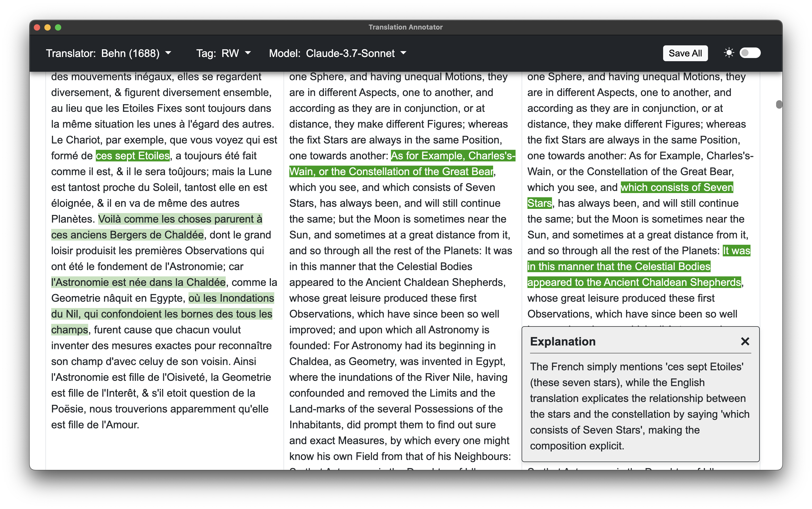Select highlight 'Voilà comme les choses parurent à'
The width and height of the screenshot is (812, 509).
coord(180,219)
